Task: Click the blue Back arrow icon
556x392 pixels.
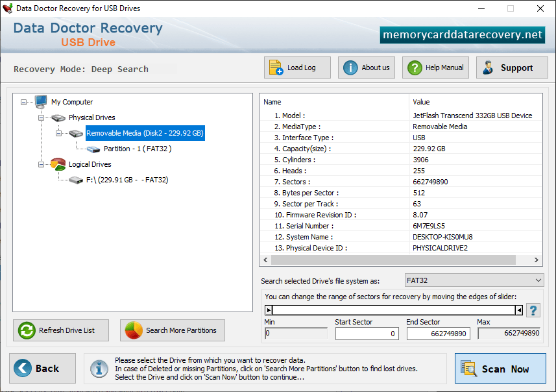Action: 23,368
